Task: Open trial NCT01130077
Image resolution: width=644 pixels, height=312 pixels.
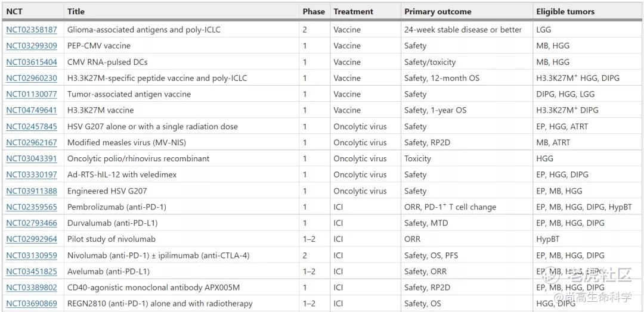Action: (x=32, y=94)
